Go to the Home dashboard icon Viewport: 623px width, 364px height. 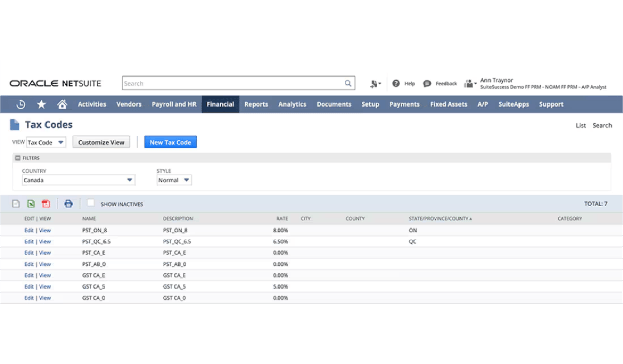point(63,104)
